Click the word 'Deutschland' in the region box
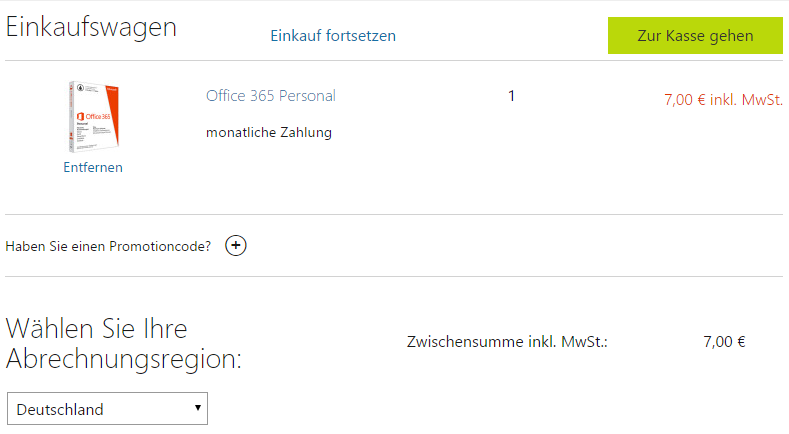 [x=60, y=409]
